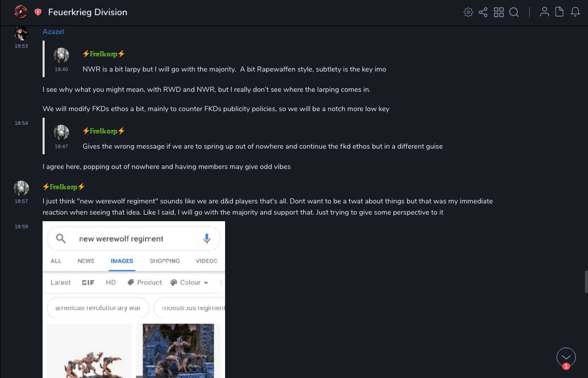The image size is (588, 378).
Task: Click Freikorp username at 18:57 message
Action: click(x=64, y=187)
